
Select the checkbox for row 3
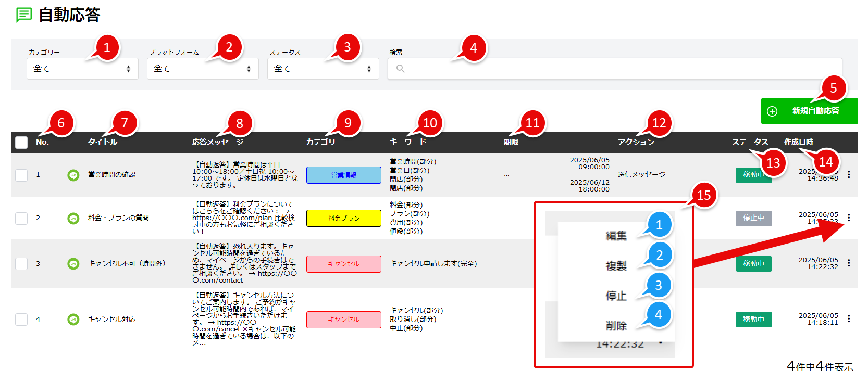(21, 264)
